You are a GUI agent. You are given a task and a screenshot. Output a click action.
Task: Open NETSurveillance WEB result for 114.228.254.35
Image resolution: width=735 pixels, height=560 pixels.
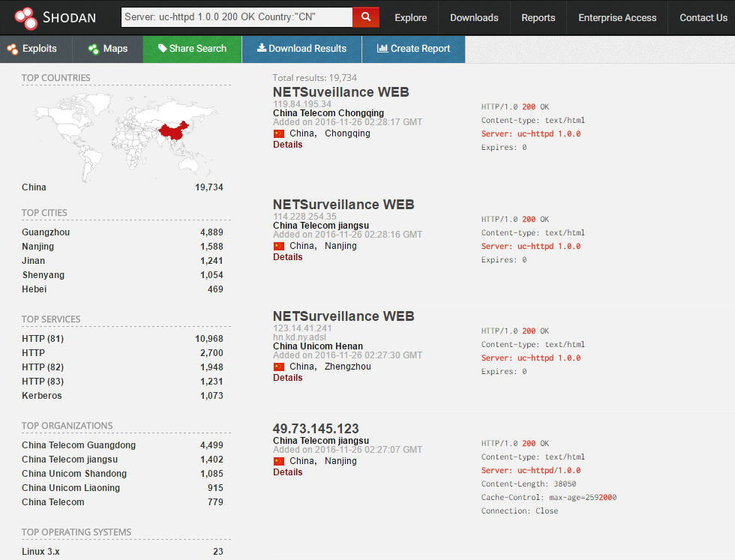(x=343, y=205)
